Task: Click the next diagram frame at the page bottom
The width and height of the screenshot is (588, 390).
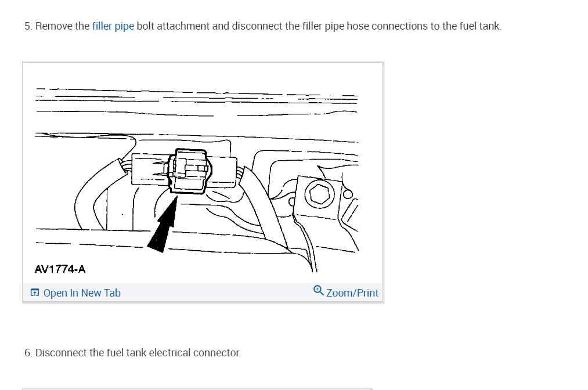Action: coord(197,389)
